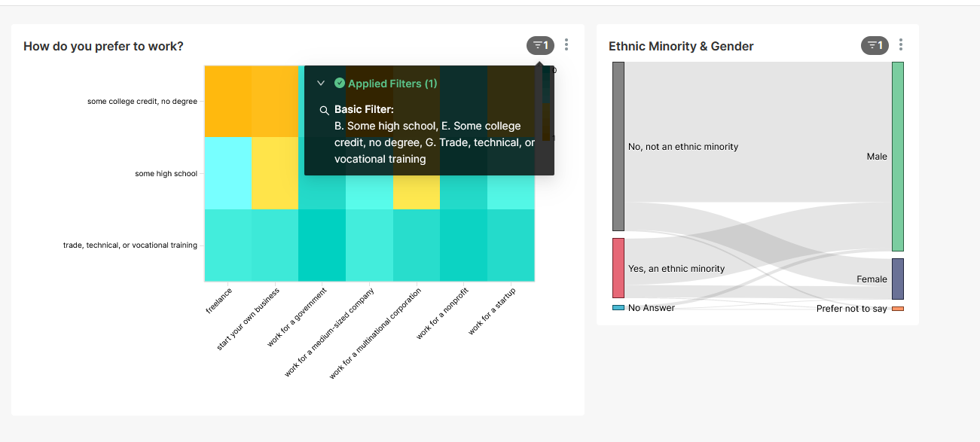Screen dimensions: 980x442
Task: Click the filter badge on Ethnic Minority chart
Action: coord(875,46)
